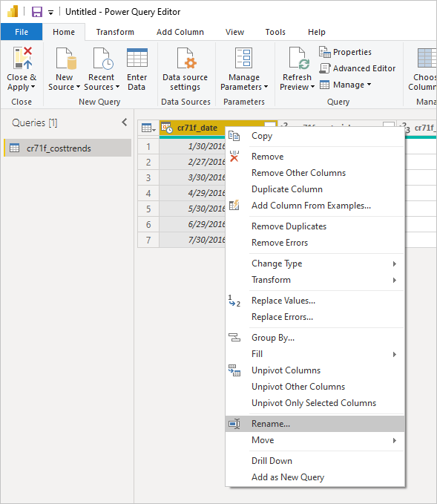Screen dimensions: 437x504
Task: Choose Remove in context menu
Action: coord(315,157)
